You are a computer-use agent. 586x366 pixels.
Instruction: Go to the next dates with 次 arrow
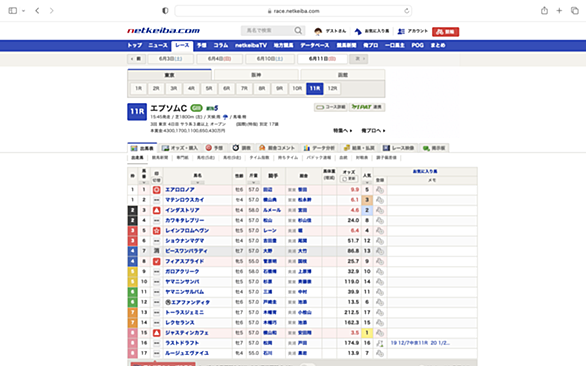click(x=359, y=59)
